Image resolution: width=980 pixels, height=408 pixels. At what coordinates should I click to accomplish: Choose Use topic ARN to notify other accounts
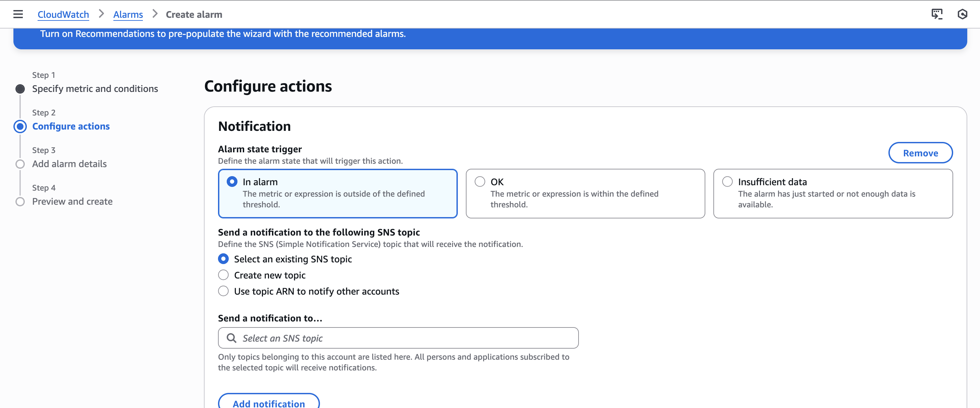pos(224,291)
